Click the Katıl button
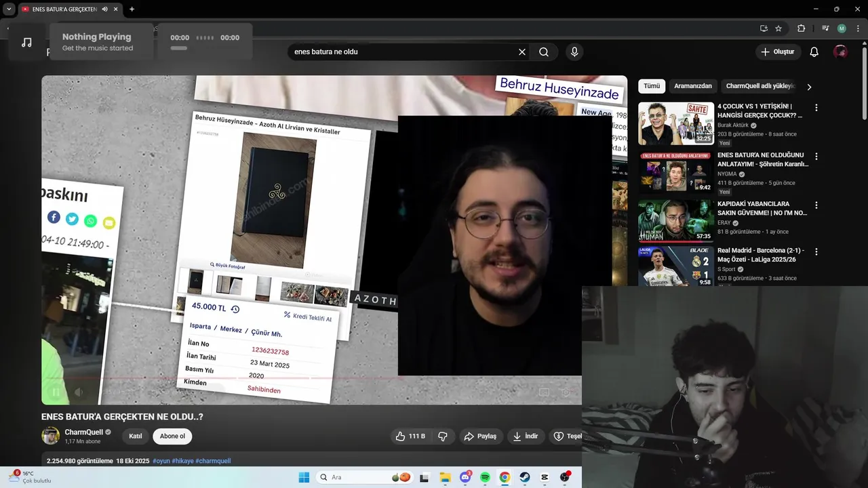This screenshot has width=868, height=488. tap(135, 436)
